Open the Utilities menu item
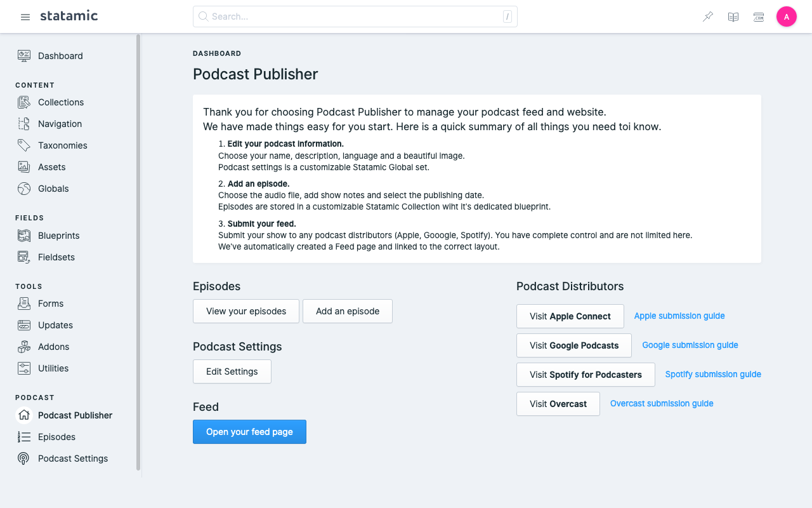 [x=53, y=368]
